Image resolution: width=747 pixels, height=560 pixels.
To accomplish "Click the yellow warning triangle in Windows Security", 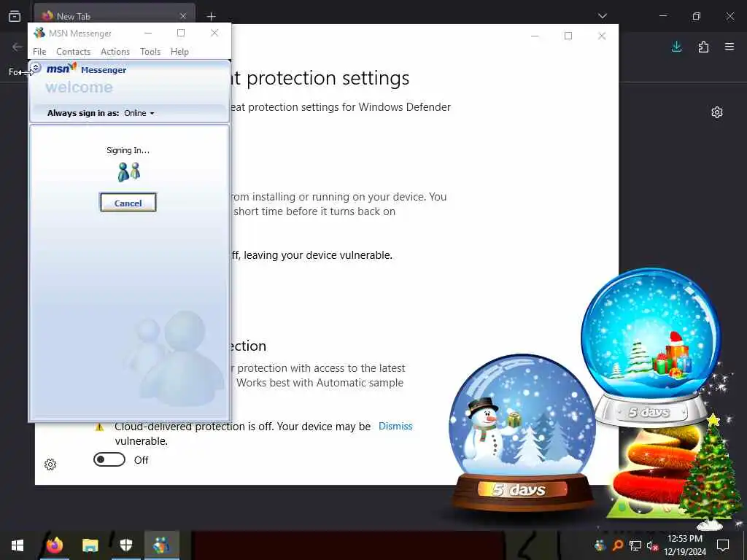I will click(99, 427).
